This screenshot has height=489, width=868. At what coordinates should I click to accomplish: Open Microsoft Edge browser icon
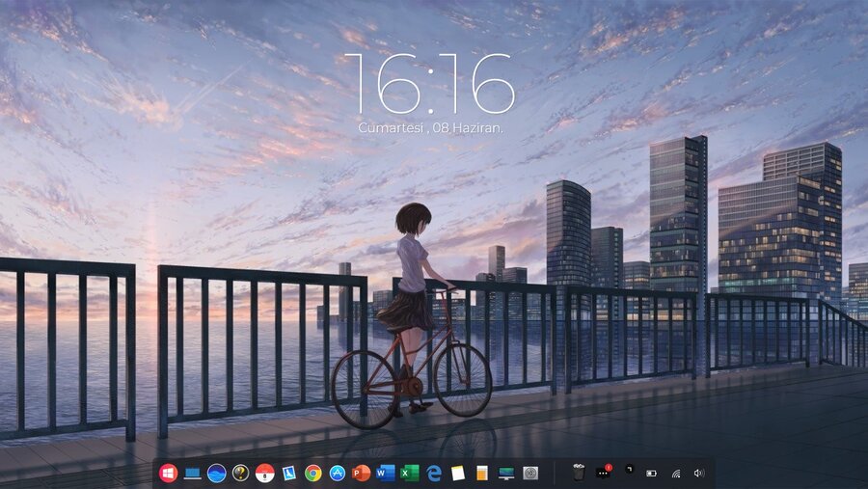tap(434, 473)
